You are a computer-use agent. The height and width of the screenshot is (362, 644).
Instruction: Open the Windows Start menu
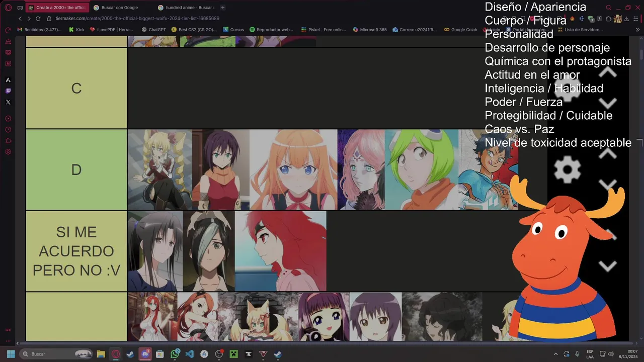coord(11,354)
